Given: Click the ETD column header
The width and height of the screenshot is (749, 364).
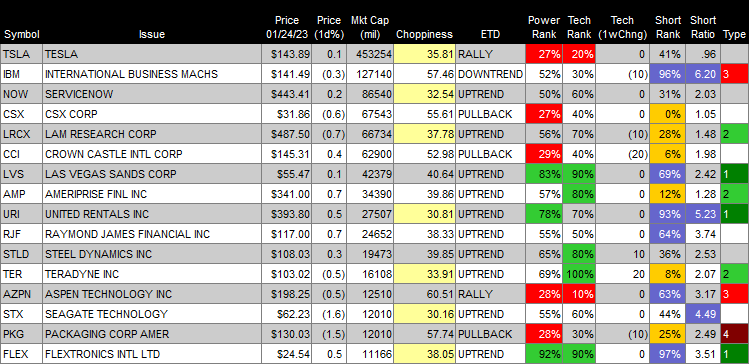Looking at the screenshot, I should pos(490,34).
